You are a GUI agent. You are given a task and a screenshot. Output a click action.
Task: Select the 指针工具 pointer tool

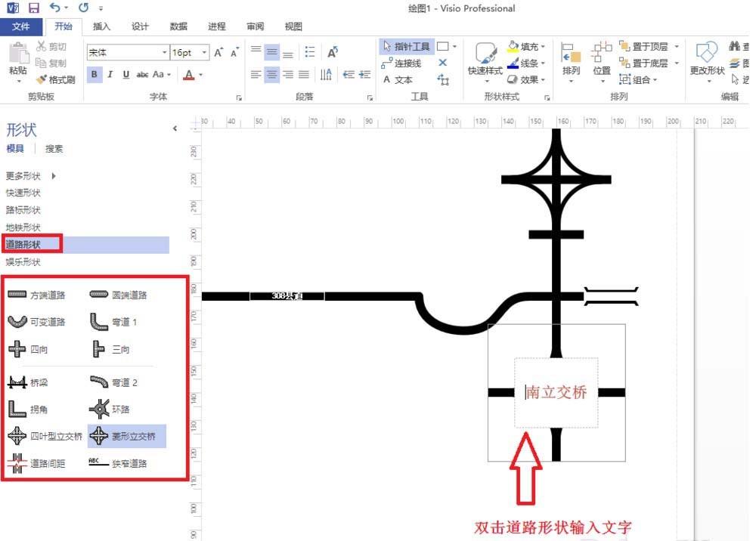pos(409,46)
